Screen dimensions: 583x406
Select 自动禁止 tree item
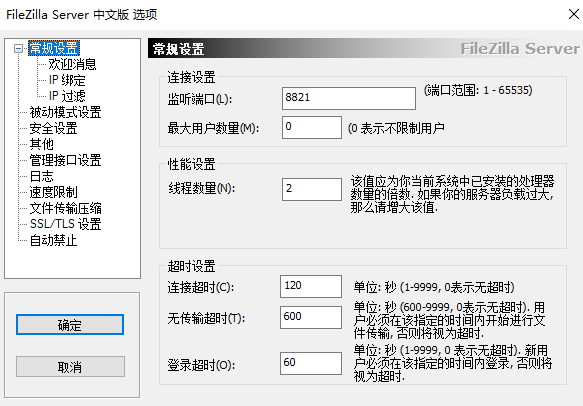coord(53,241)
